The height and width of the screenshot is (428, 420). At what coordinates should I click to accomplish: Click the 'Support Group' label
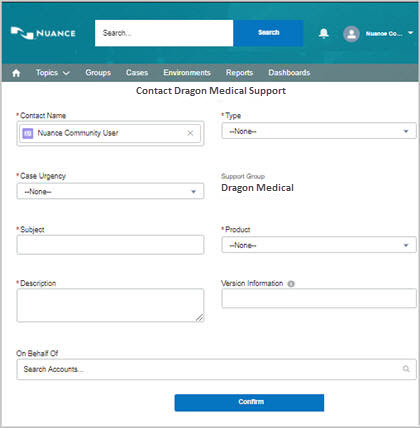click(x=243, y=176)
